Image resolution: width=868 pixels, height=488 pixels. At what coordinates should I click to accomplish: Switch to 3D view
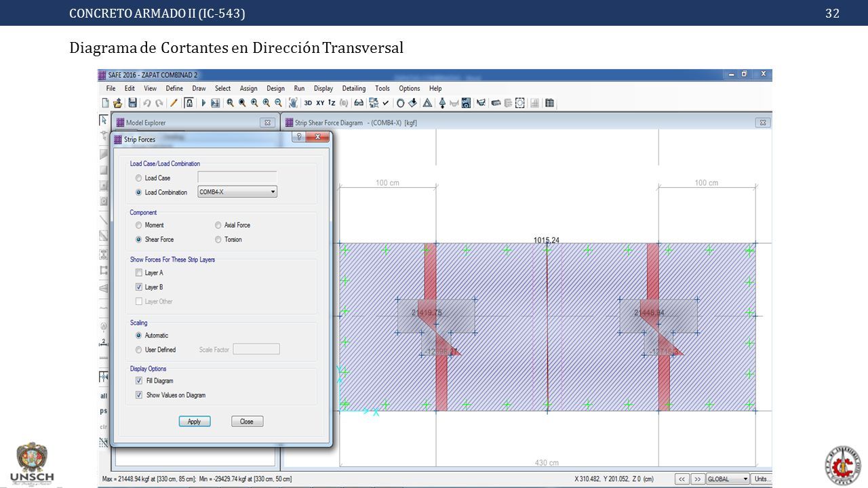click(308, 103)
